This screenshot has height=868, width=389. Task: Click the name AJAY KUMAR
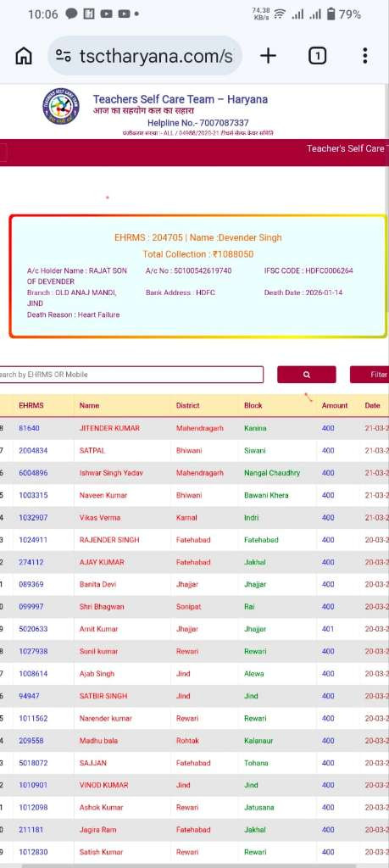click(x=102, y=562)
